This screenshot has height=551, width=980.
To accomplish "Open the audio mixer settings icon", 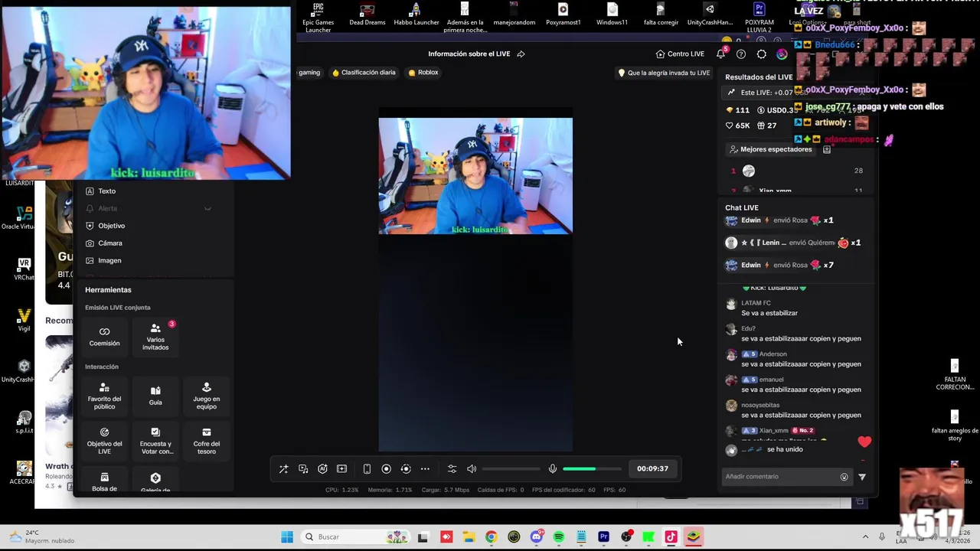I will pos(452,469).
